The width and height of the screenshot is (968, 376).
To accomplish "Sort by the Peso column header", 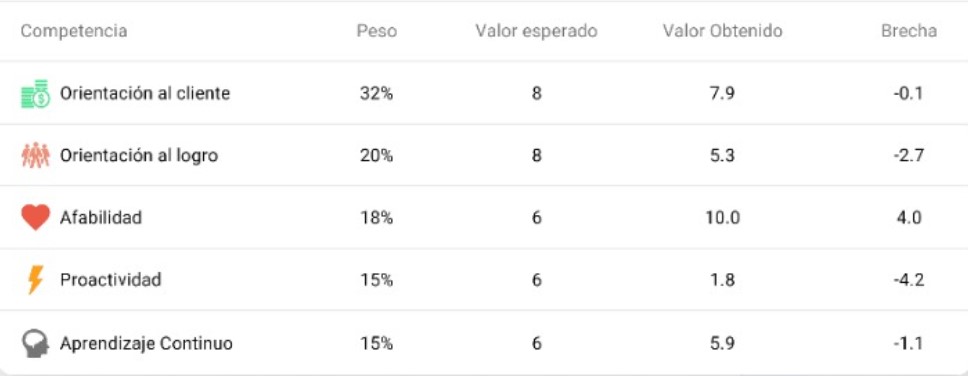I will click(x=377, y=31).
